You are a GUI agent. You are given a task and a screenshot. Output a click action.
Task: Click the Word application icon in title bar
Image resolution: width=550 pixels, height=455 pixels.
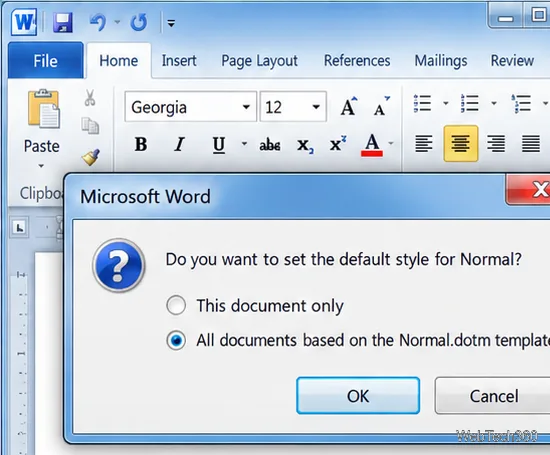pos(24,22)
